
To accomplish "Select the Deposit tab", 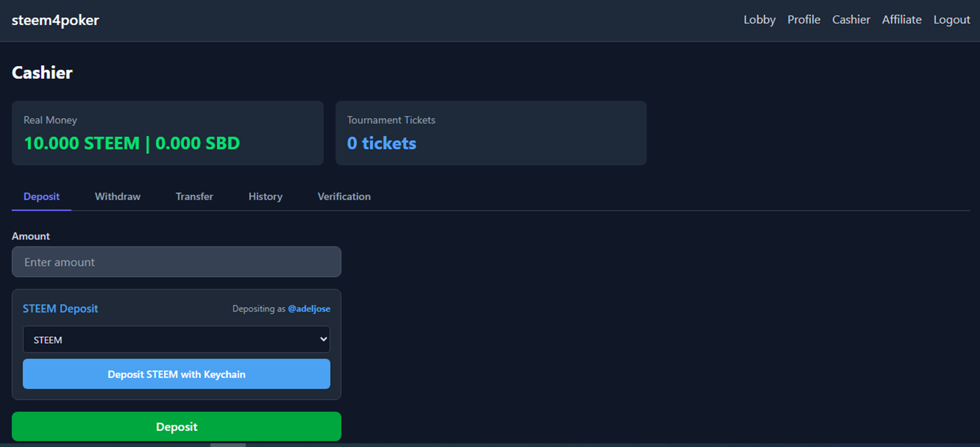I will (x=42, y=196).
